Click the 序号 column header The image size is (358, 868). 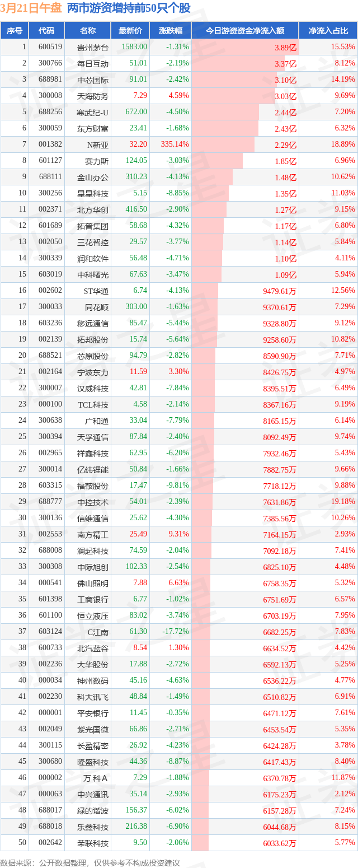pos(15,31)
